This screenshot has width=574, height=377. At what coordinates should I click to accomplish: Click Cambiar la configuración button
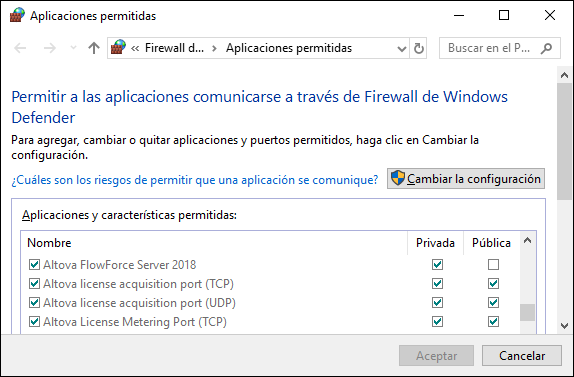tap(466, 179)
